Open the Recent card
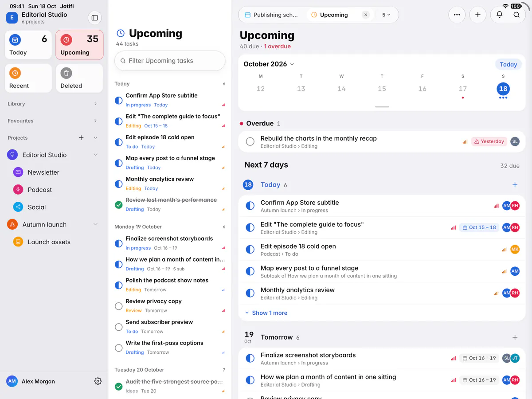This screenshot has height=399, width=532. [28, 78]
